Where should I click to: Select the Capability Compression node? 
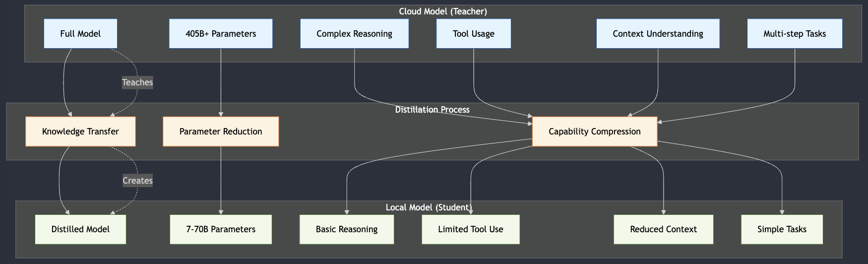[x=595, y=132]
